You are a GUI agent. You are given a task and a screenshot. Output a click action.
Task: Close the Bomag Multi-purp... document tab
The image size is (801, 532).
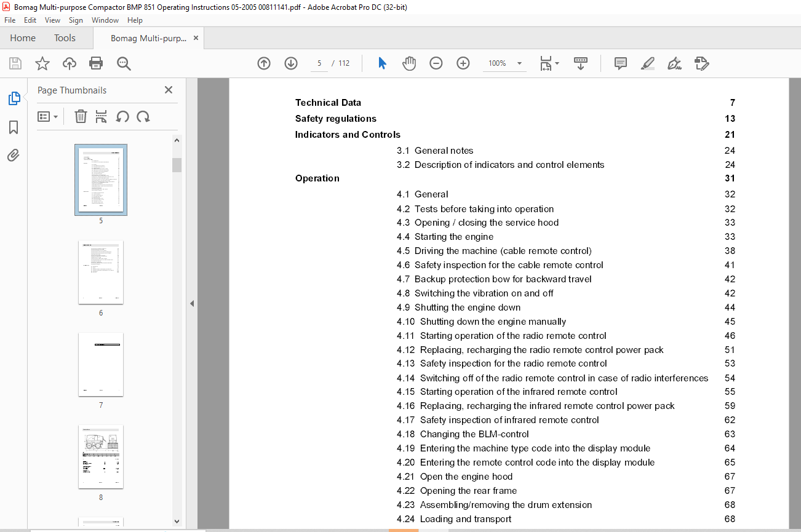pyautogui.click(x=196, y=38)
